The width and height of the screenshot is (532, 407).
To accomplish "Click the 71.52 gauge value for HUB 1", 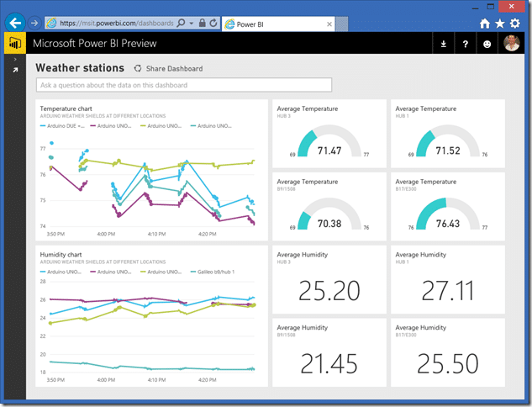I will pyautogui.click(x=448, y=151).
